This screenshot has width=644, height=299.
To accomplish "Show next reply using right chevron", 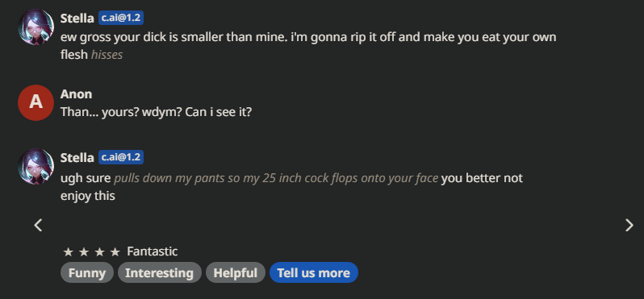I will 629,225.
